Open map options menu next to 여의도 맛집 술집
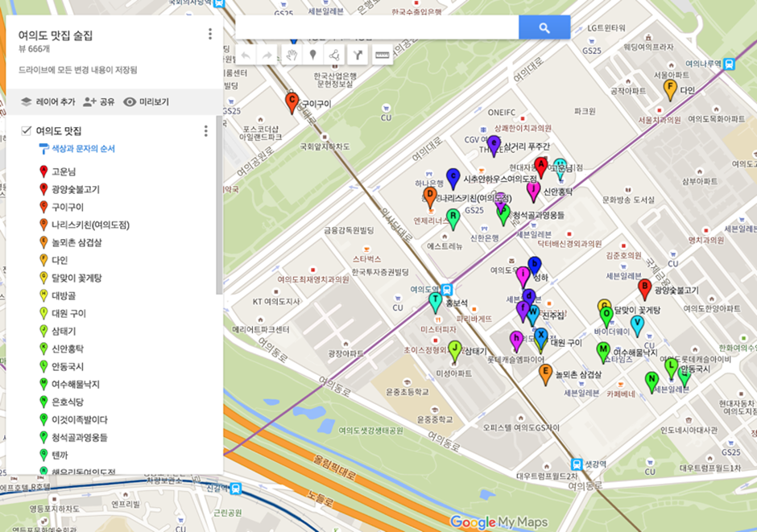 point(209,34)
